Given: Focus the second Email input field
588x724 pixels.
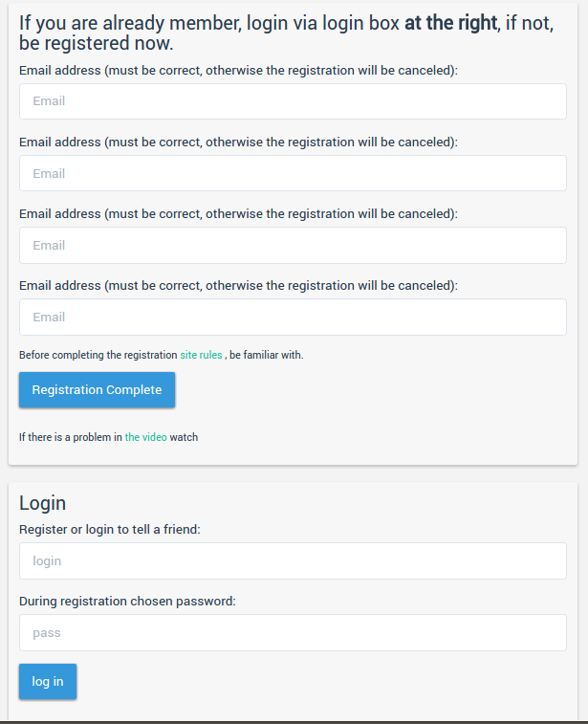Looking at the screenshot, I should pos(293,173).
